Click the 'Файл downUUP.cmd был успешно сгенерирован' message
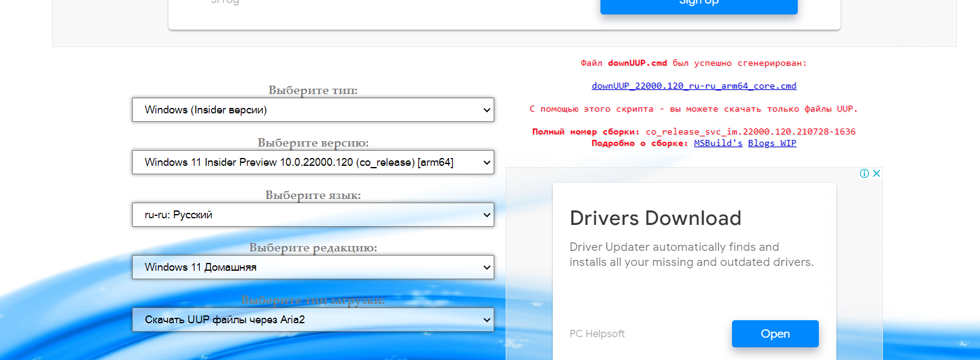This screenshot has width=980, height=360. point(693,63)
